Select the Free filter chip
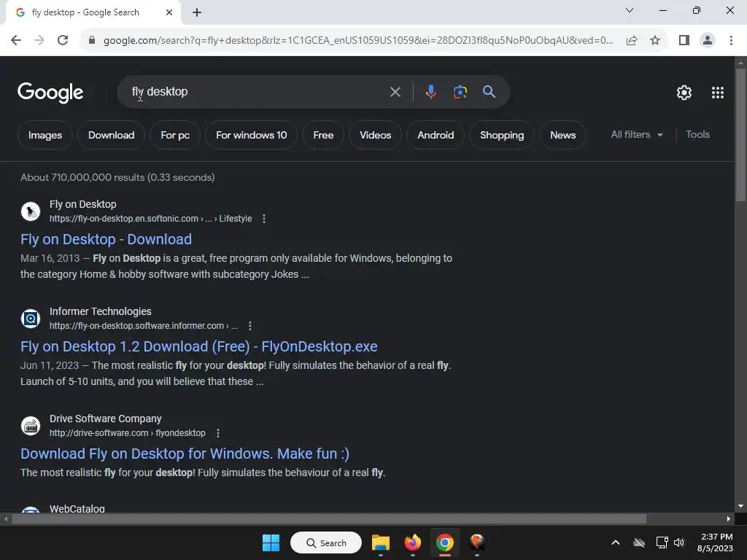This screenshot has width=747, height=560. (x=323, y=135)
